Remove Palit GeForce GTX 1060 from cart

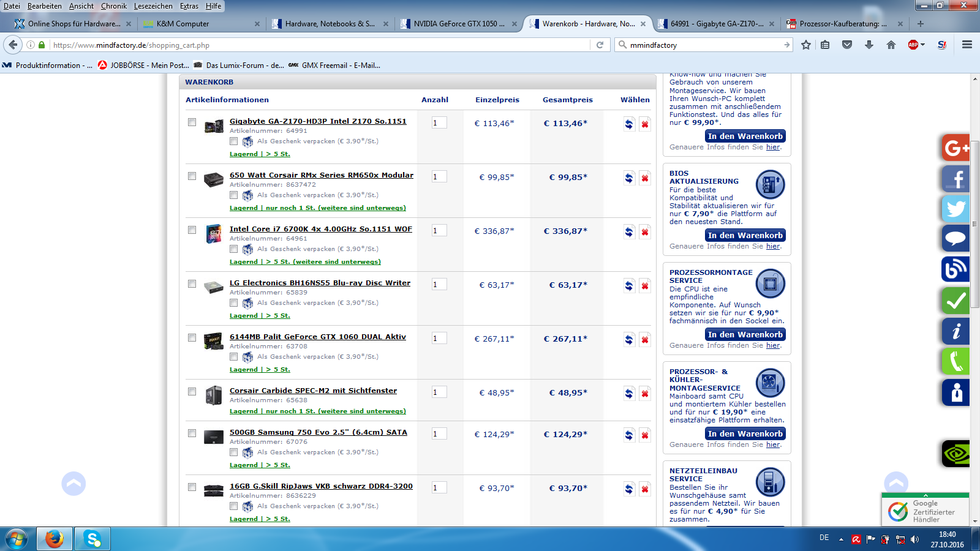[645, 340]
